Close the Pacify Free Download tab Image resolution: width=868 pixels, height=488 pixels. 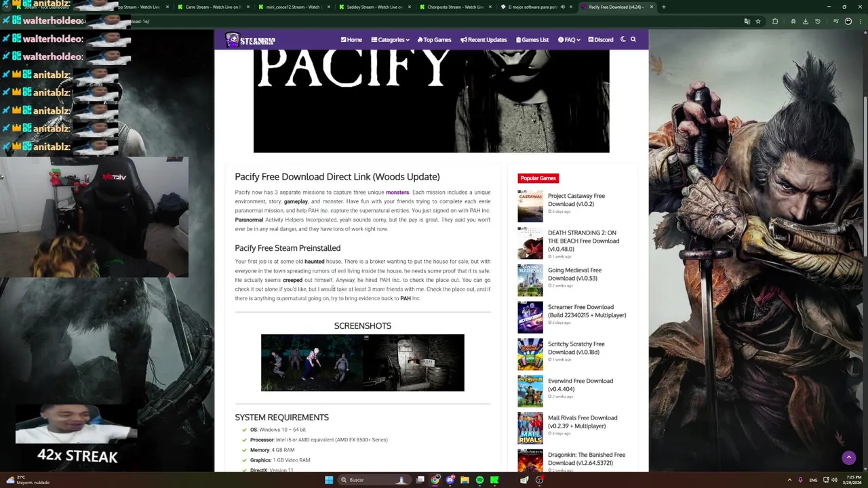(x=652, y=7)
